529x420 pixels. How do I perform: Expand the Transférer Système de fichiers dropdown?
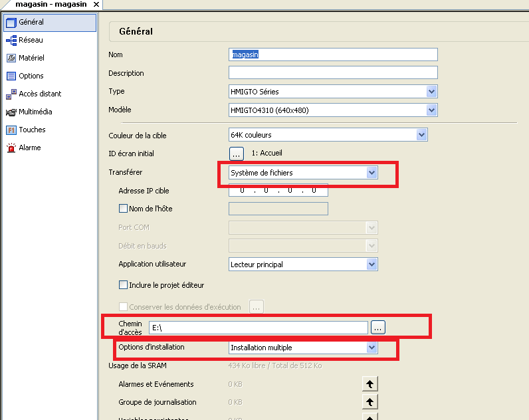tap(371, 173)
